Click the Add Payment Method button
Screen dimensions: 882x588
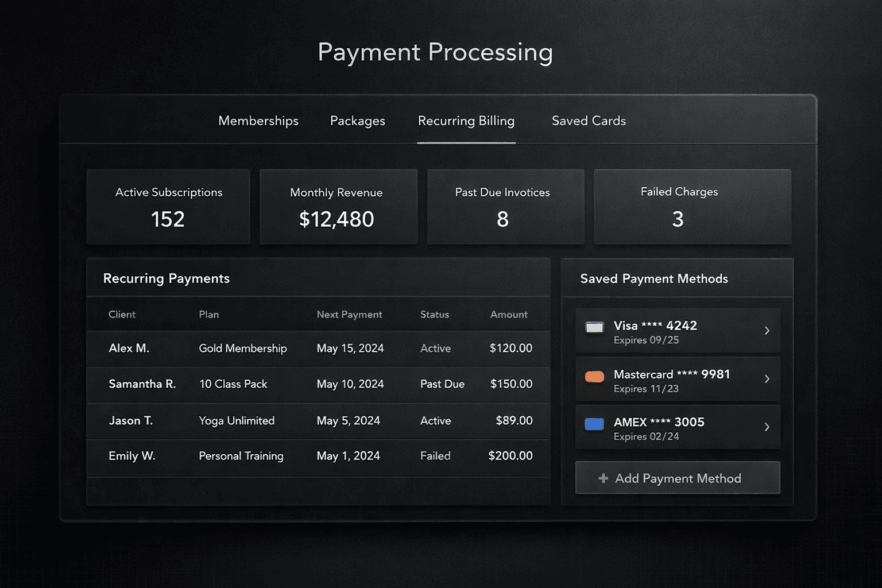tap(678, 478)
